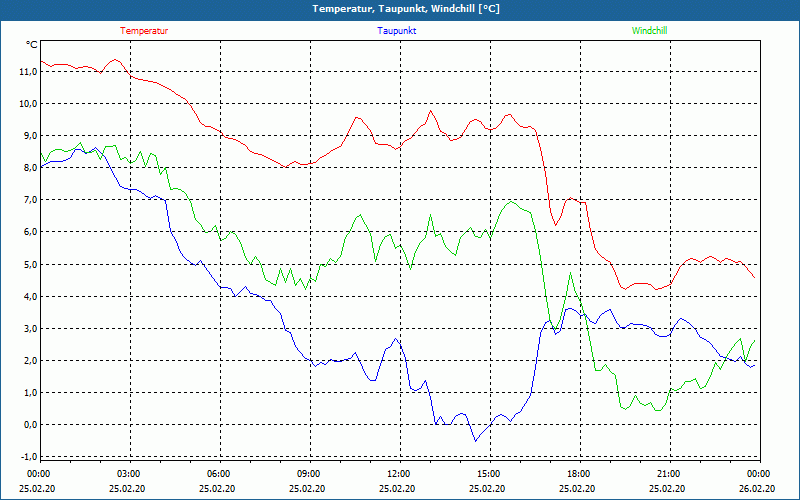Click the 15:00 time label
The height and width of the screenshot is (500, 800).
[489, 474]
